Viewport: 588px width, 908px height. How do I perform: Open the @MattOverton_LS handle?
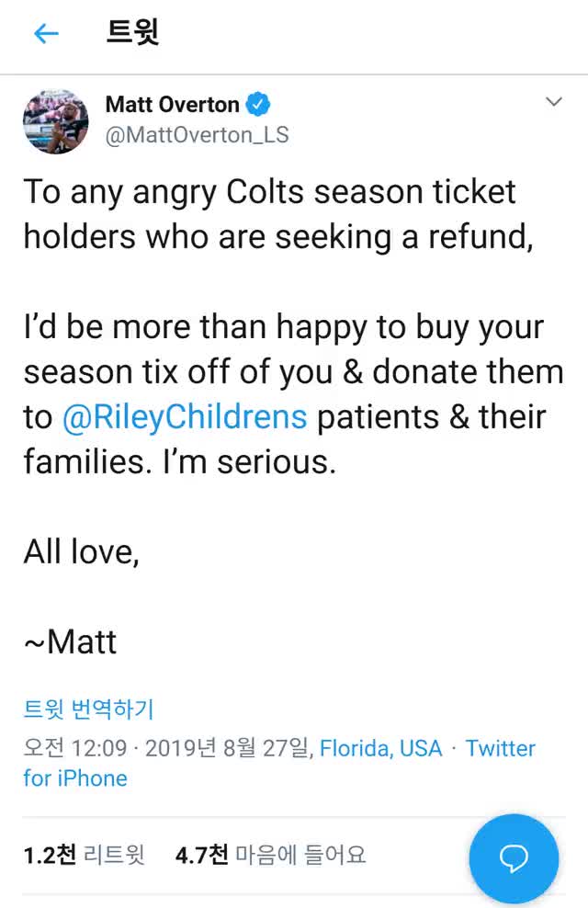click(197, 135)
